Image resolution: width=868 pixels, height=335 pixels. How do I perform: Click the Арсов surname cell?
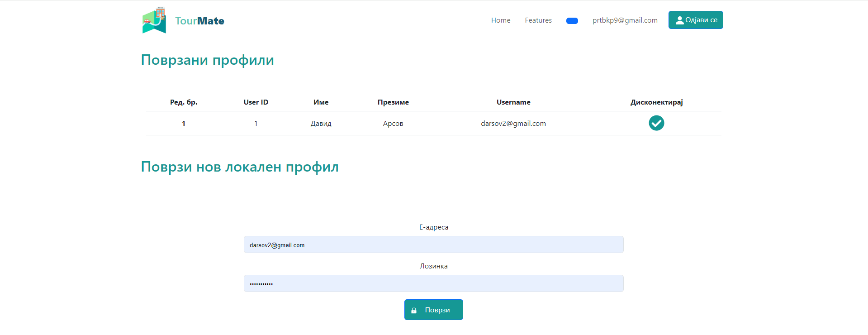[x=393, y=124]
